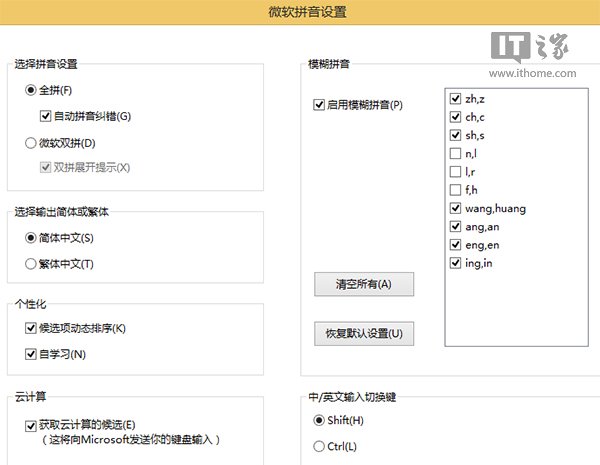Disable 候选项动态排序(K) checkbox
Image resolution: width=600 pixels, height=465 pixels.
(30, 329)
